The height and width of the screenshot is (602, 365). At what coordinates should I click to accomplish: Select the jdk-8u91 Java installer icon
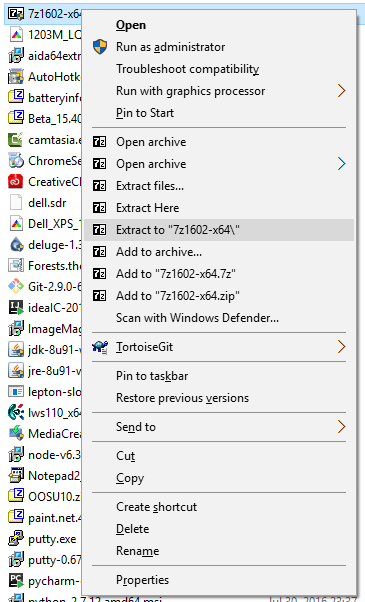pos(16,349)
